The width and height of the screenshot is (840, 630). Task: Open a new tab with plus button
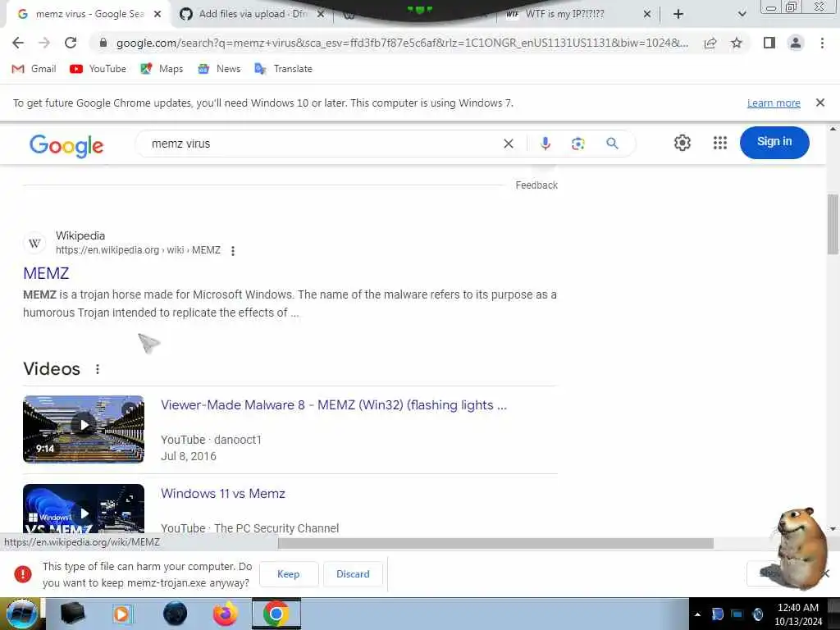pyautogui.click(x=678, y=15)
